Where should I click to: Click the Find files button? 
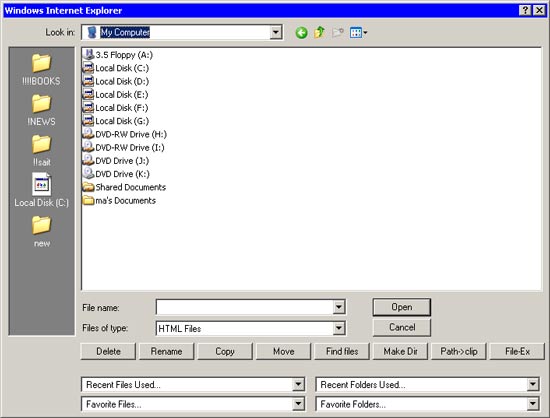pyautogui.click(x=342, y=351)
